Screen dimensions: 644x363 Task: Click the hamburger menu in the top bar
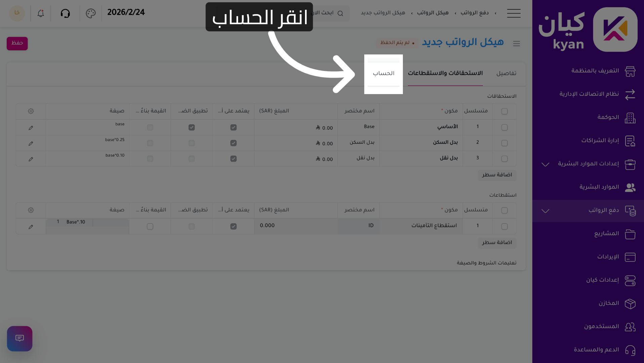514,13
